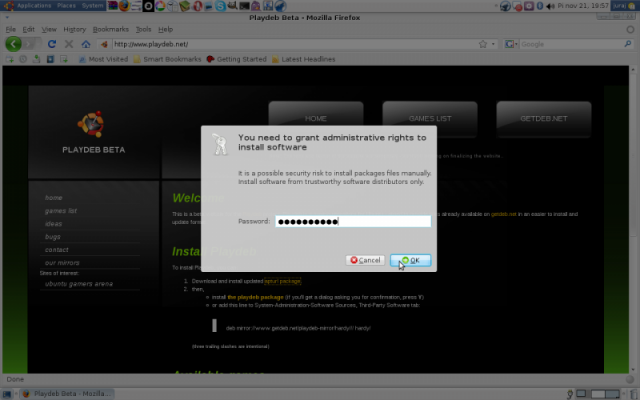Viewport: 640px width, 400px height.
Task: Cancel the administrative rights dialog
Action: pyautogui.click(x=365, y=260)
